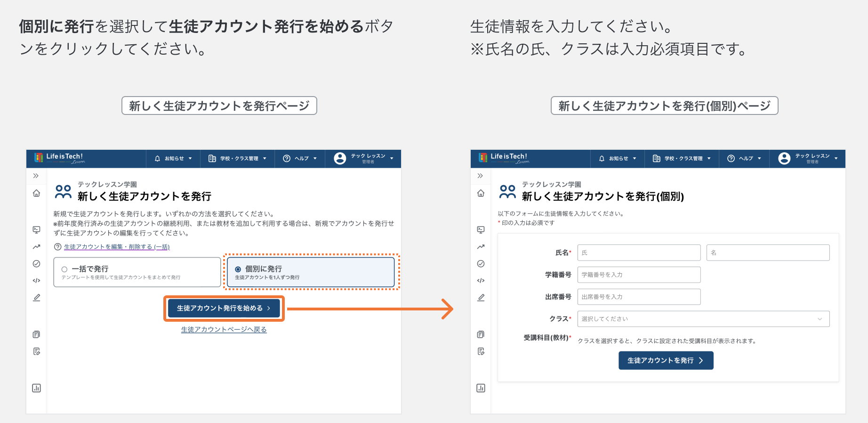
Task: Open bar chart report icon in left screenshot sidebar
Action: [x=36, y=388]
